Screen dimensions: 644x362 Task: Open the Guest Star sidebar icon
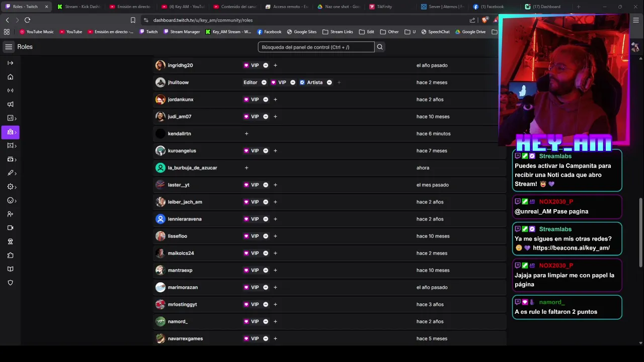tap(10, 242)
